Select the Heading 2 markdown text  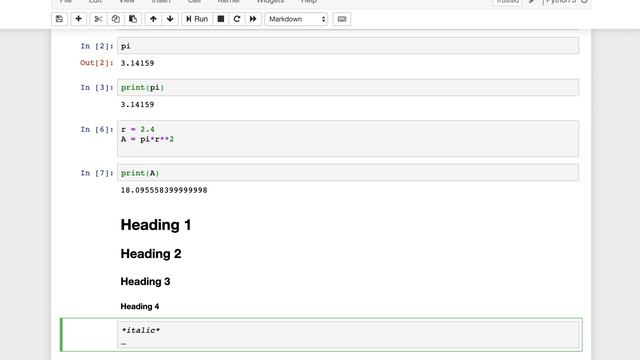click(x=151, y=253)
